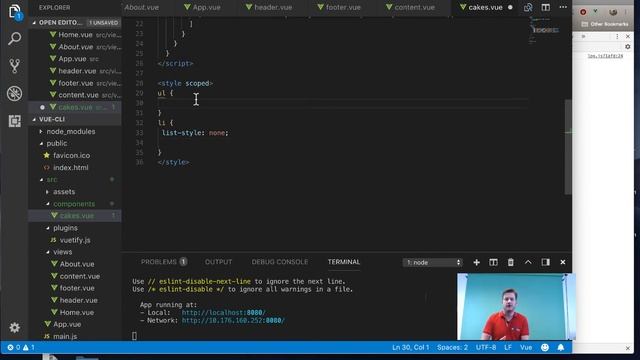Expand the assets folder
Screen dimensions: 640x360
(x=64, y=191)
